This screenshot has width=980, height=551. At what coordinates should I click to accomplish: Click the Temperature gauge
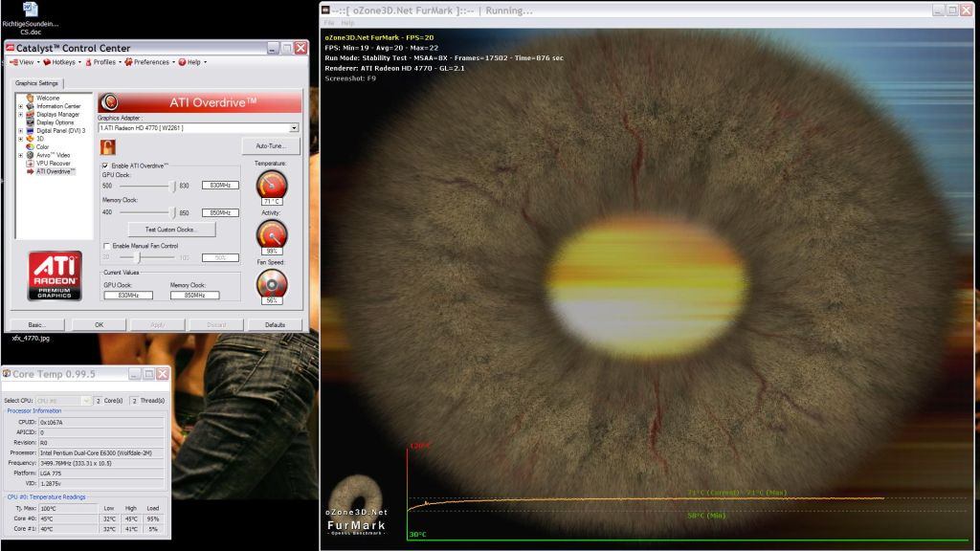click(x=271, y=184)
